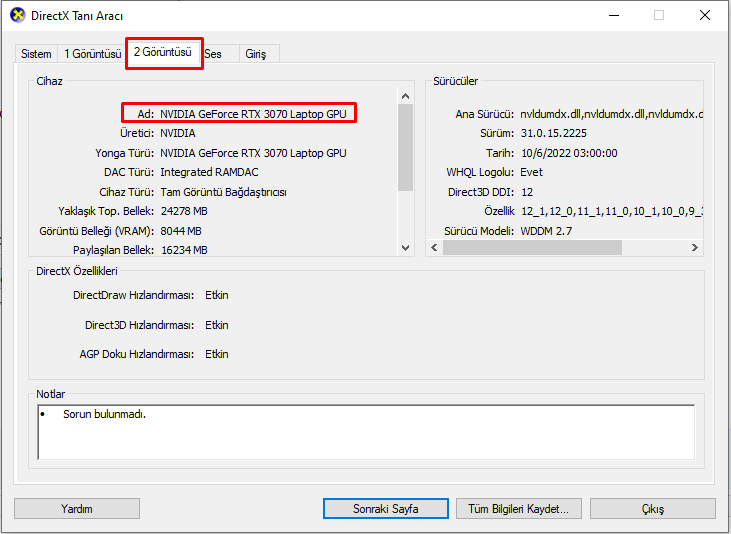Click the Ad value NVIDIA GeForce RTX 3070 Laptop GPU
This screenshot has height=534, width=731.
[x=253, y=114]
